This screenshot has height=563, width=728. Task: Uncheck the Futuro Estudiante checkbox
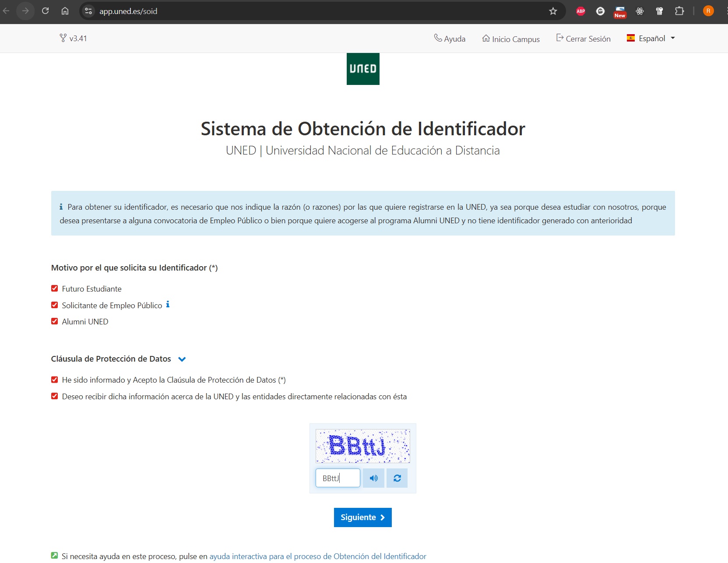tap(55, 289)
